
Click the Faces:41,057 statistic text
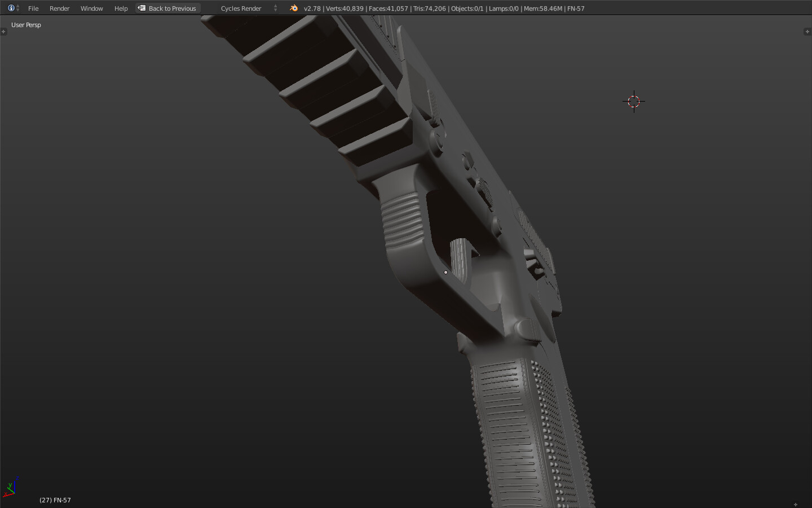point(388,8)
